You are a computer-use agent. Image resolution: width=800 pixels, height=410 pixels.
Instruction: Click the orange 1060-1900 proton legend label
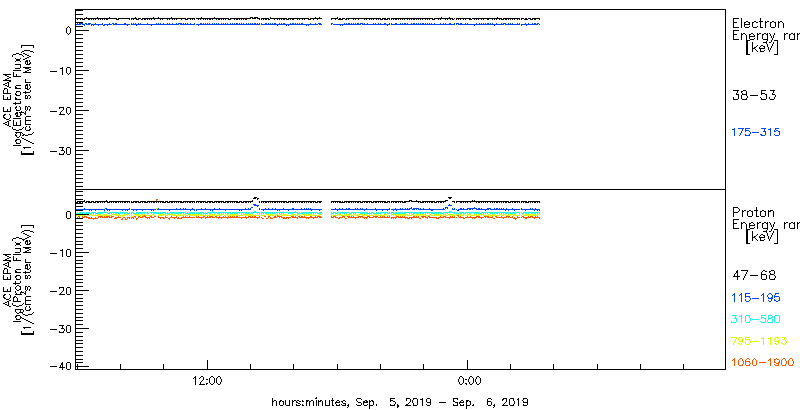(x=762, y=362)
